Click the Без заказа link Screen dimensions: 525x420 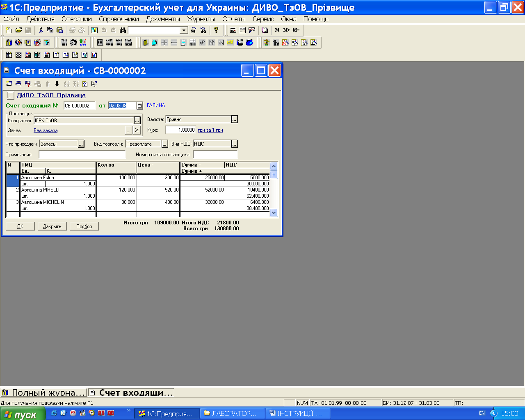[46, 130]
